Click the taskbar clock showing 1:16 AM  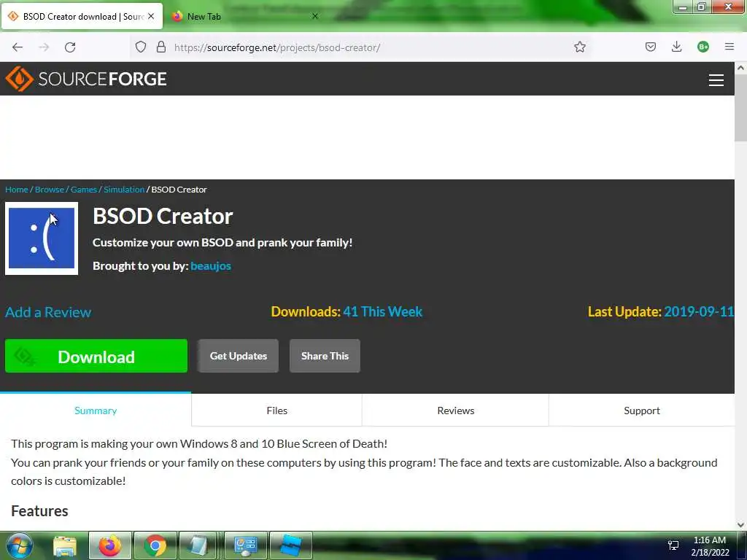coord(710,546)
